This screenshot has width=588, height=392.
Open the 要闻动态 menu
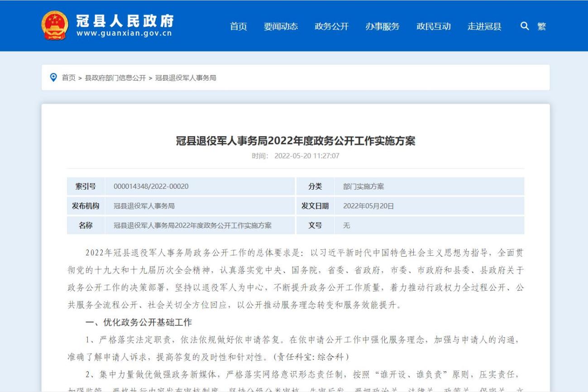click(281, 26)
